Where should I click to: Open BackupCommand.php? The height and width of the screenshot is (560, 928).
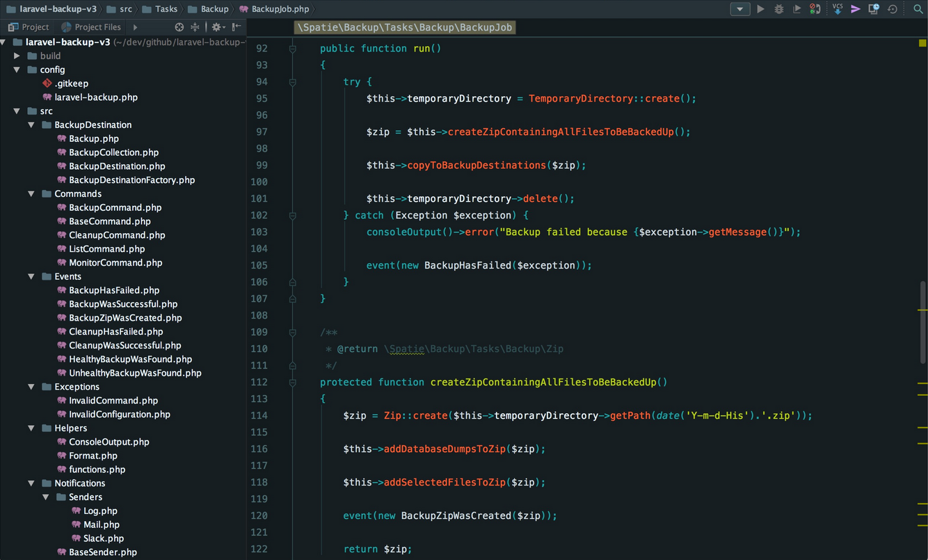109,207
